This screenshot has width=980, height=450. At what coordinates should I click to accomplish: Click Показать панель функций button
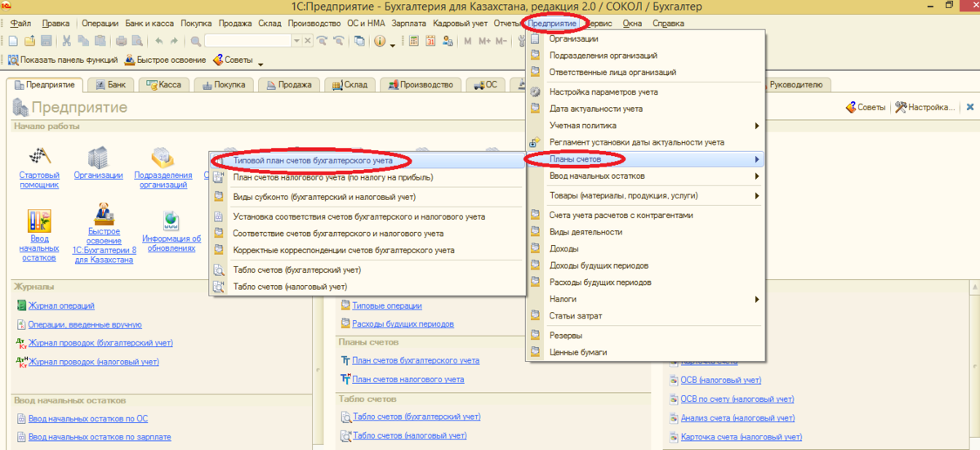63,60
